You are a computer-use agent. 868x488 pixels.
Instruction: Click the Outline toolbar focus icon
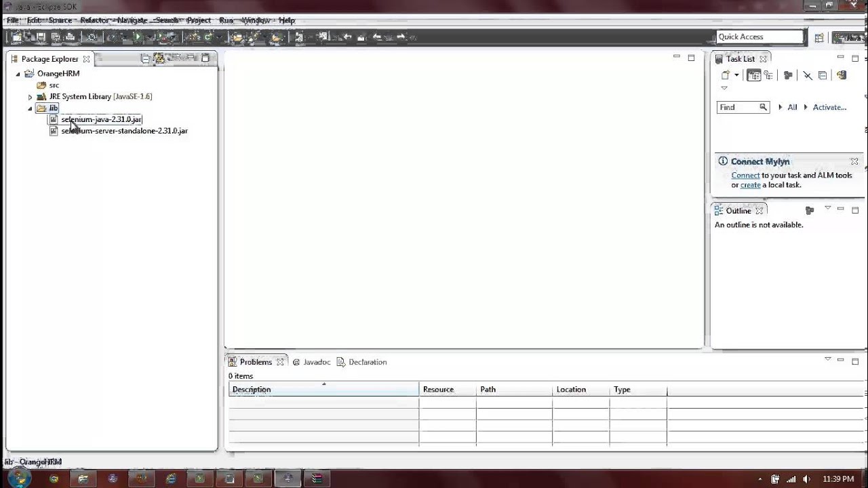810,210
